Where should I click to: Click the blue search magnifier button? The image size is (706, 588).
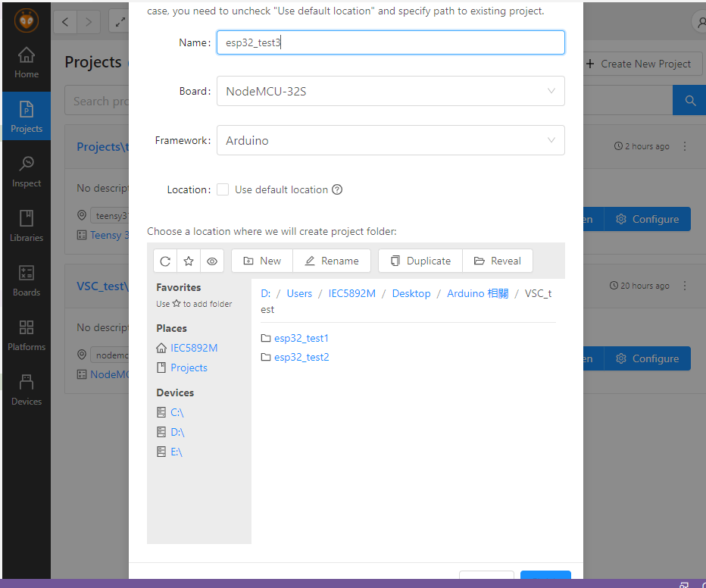(x=689, y=101)
